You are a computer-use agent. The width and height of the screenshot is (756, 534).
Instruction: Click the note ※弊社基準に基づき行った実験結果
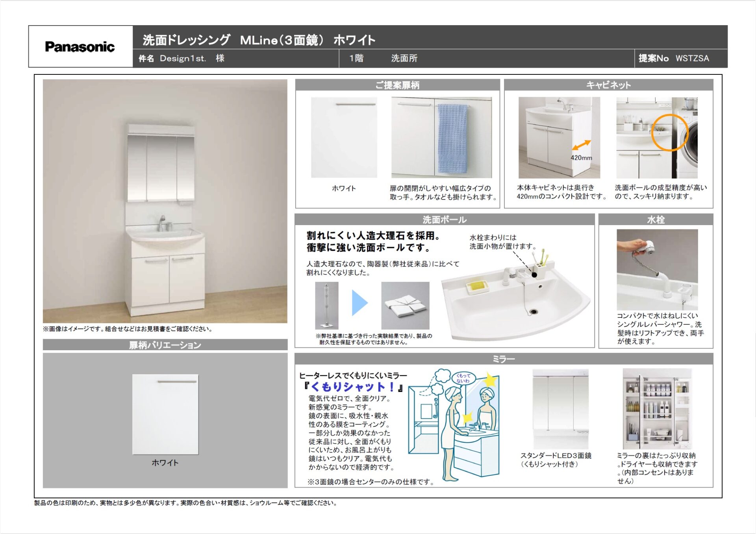(x=374, y=339)
